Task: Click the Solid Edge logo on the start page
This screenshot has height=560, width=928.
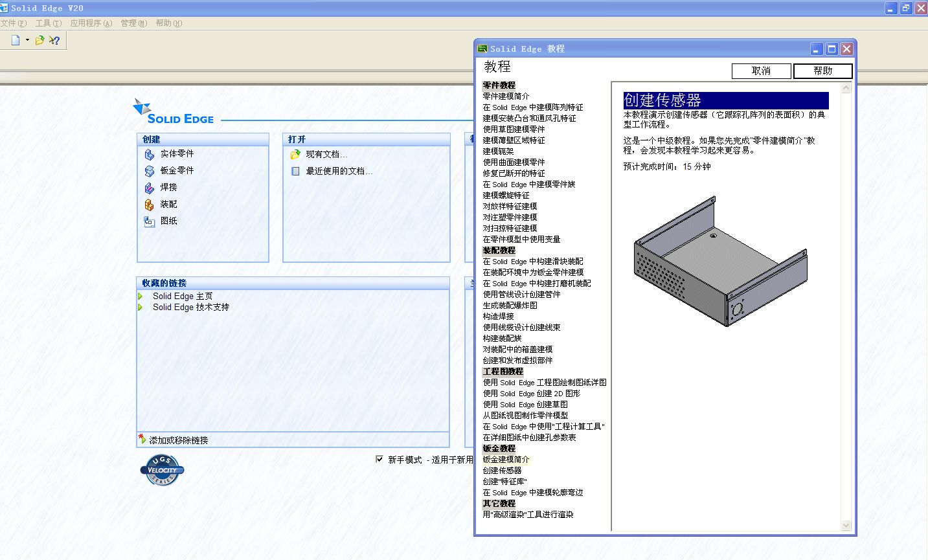Action: coord(173,111)
